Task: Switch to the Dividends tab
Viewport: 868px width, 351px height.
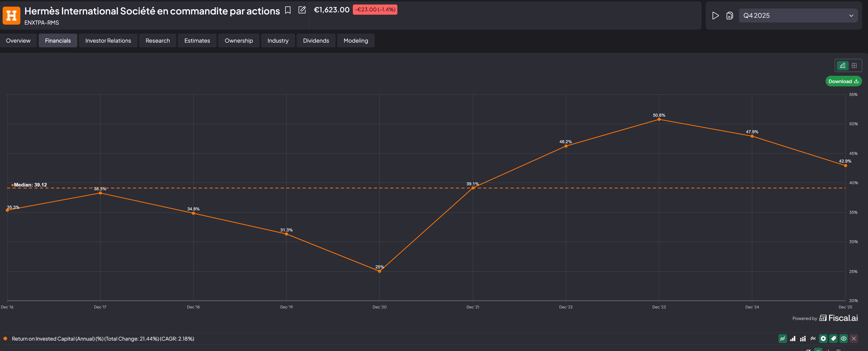Action: (x=316, y=41)
